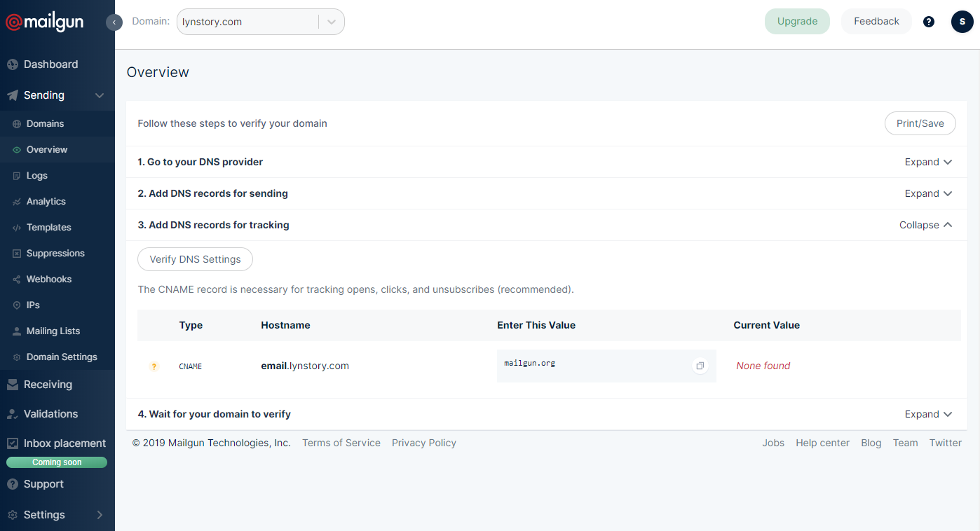Click the Print/Save button
Image resolution: width=980 pixels, height=531 pixels.
pyautogui.click(x=920, y=123)
